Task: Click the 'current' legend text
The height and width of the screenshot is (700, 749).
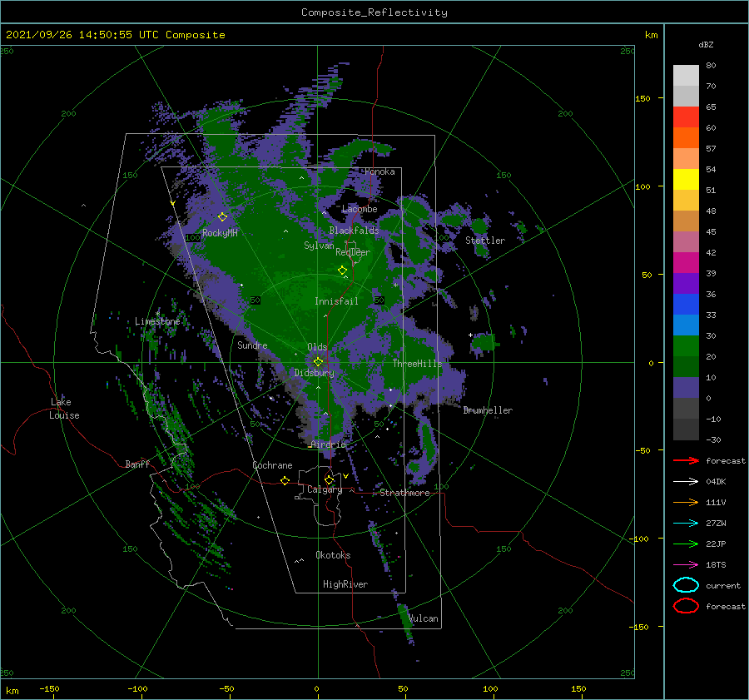Action: click(723, 585)
